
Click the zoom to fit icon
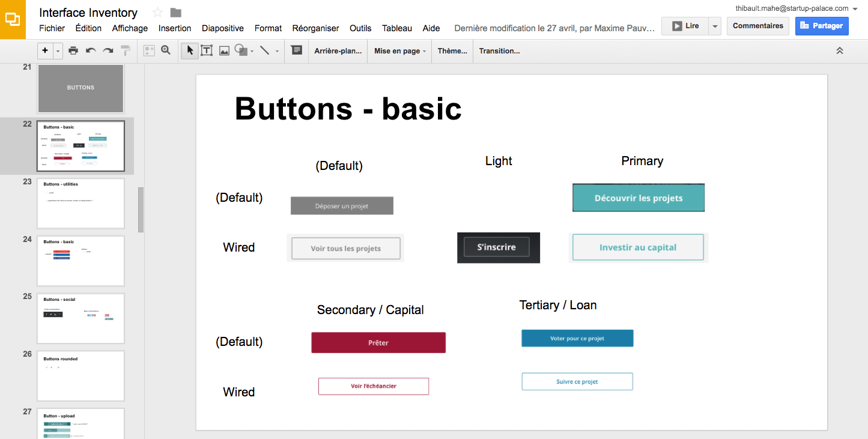[149, 51]
